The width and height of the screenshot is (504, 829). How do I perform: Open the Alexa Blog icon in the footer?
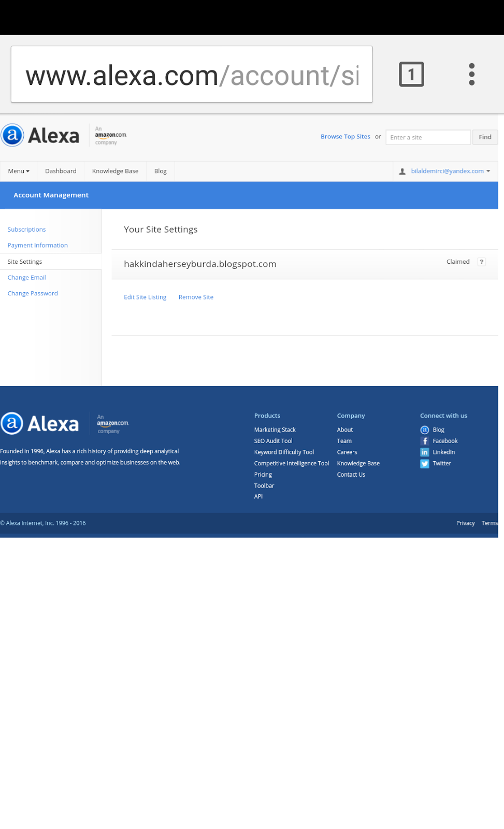click(425, 430)
